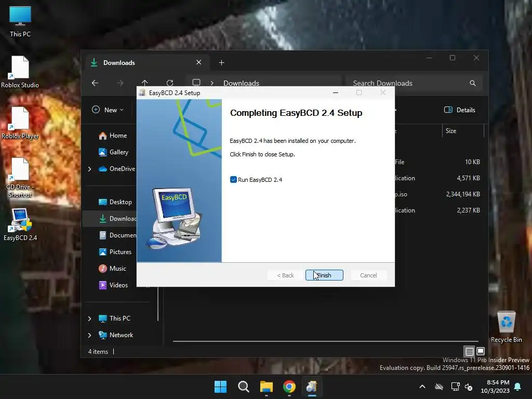Show hidden system tray icons

(422, 387)
